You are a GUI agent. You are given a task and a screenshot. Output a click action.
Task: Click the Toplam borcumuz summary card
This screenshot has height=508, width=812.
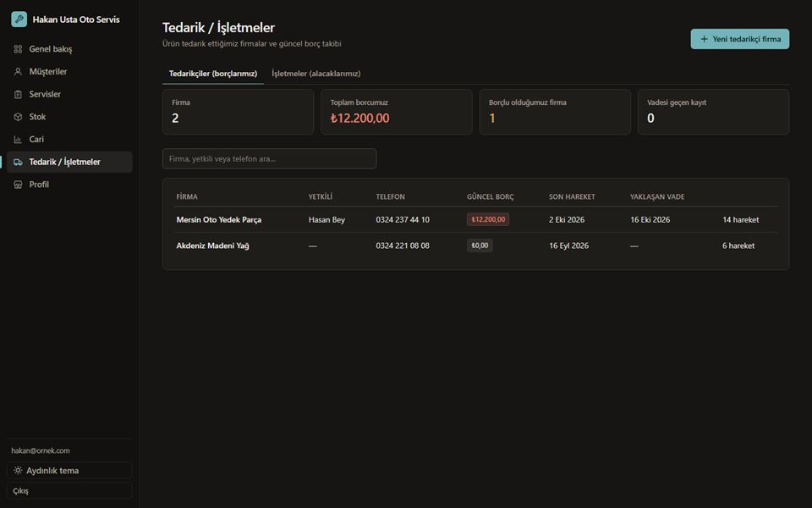click(x=396, y=112)
